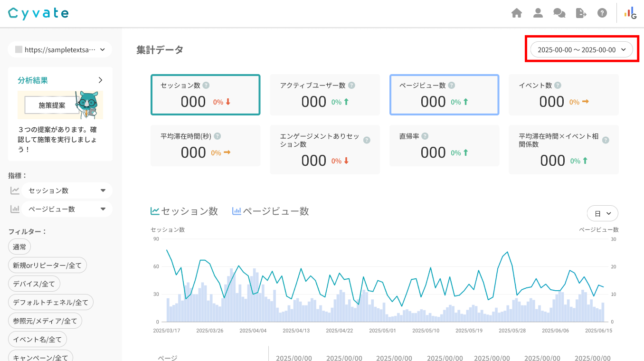
Task: Click help icon next to セッション数 card title
Action: 206,85
